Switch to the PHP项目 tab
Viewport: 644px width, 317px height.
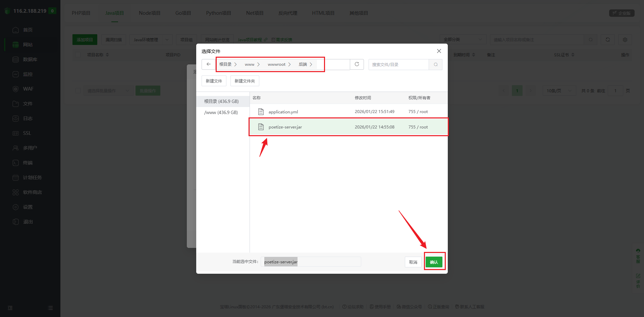pyautogui.click(x=81, y=13)
